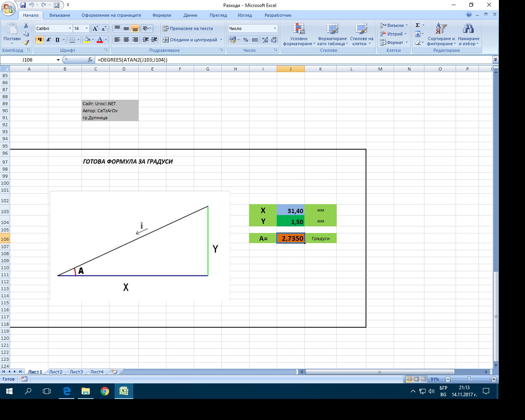Image resolution: width=525 pixels, height=420 pixels.
Task: Open Форматиране като таблица menu
Action: [332, 34]
